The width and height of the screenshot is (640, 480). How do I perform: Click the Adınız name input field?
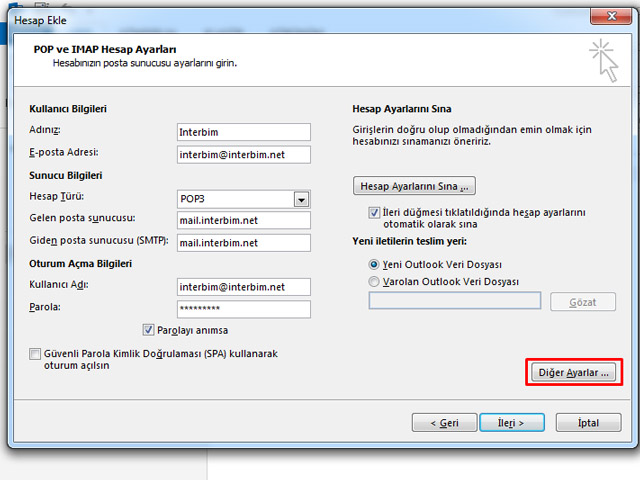pyautogui.click(x=243, y=132)
